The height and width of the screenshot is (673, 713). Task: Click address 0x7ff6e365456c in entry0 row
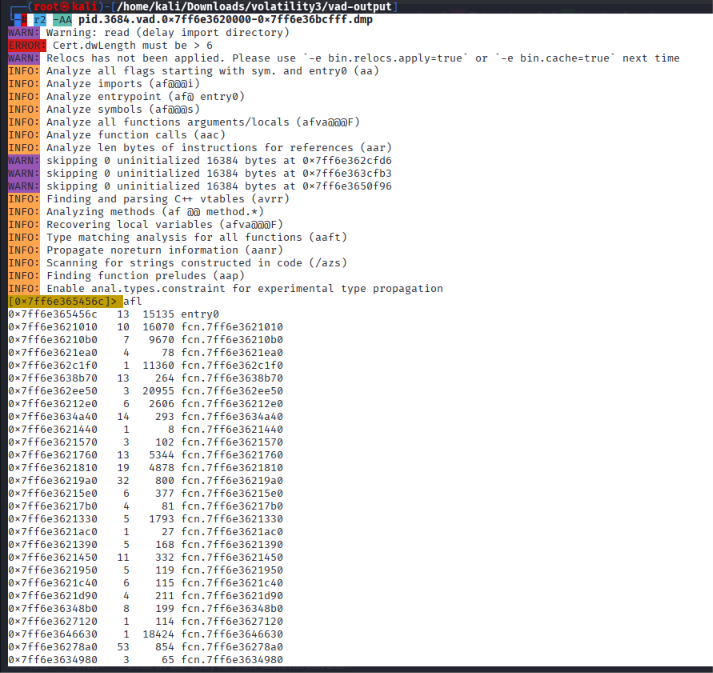[53, 314]
